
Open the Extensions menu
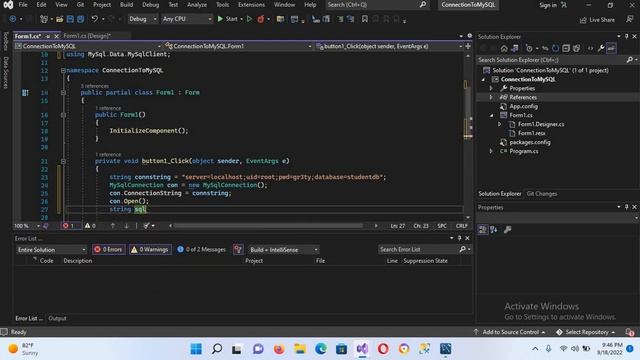[251, 5]
